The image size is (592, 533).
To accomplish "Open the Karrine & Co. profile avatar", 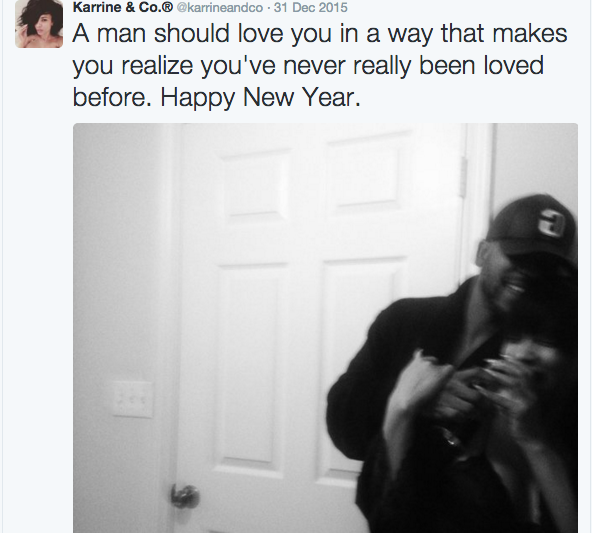I will pos(39,24).
